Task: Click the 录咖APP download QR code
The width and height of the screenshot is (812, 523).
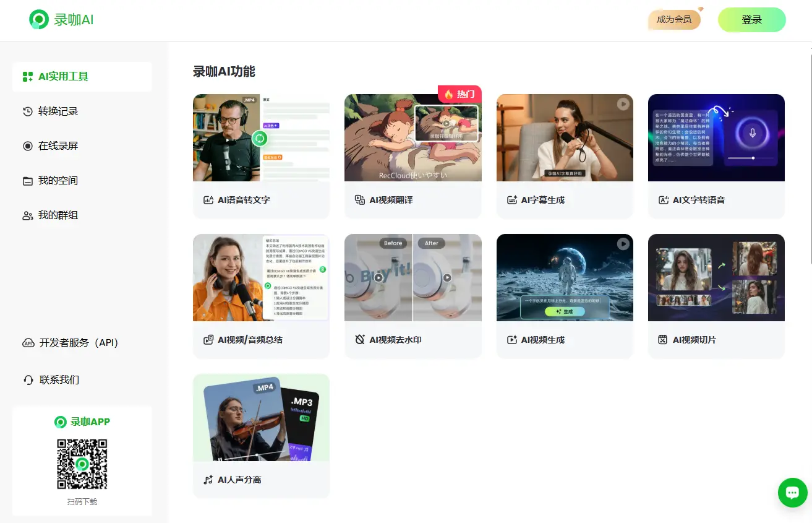Action: (82, 464)
